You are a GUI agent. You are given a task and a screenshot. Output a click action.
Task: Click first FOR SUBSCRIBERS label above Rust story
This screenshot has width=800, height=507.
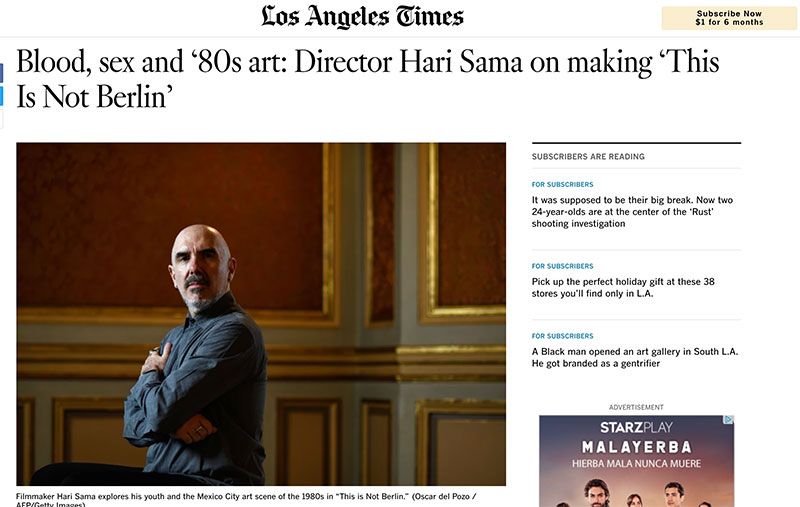tap(562, 185)
